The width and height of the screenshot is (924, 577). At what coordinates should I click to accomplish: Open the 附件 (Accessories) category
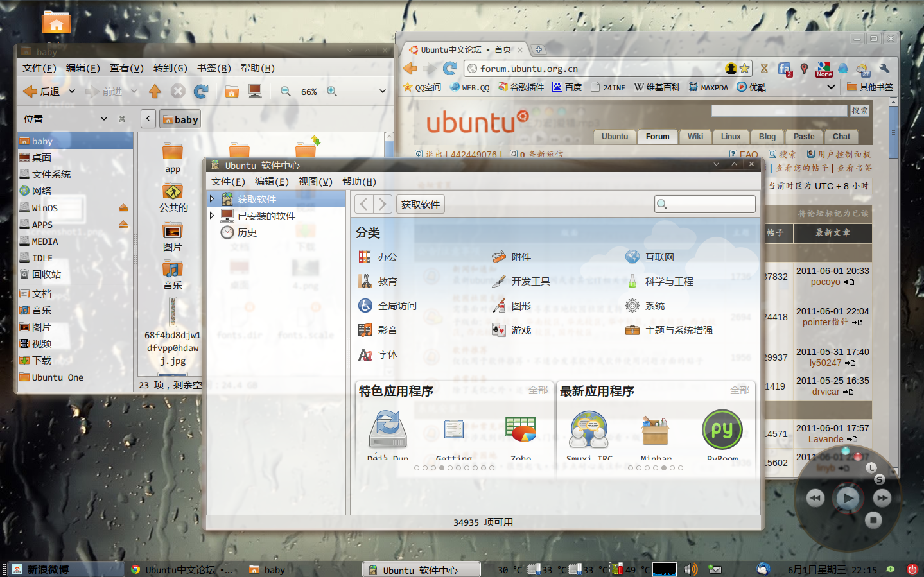[512, 257]
